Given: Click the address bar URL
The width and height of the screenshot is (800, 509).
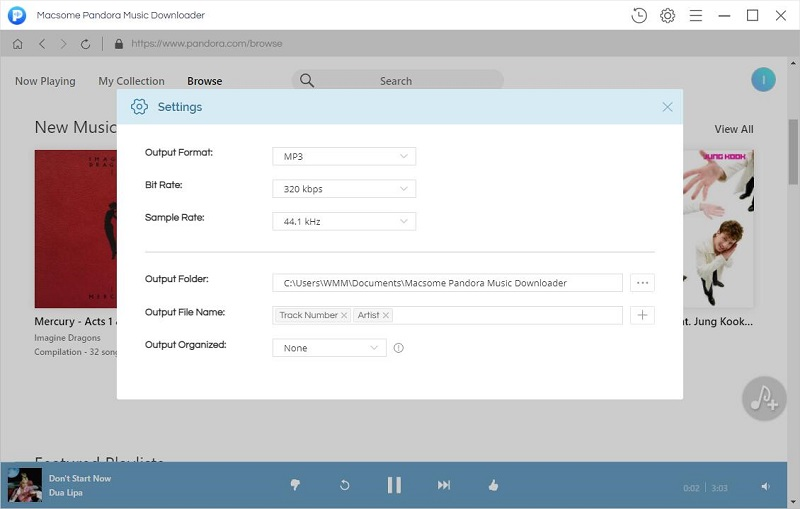Looking at the screenshot, I should tap(207, 44).
